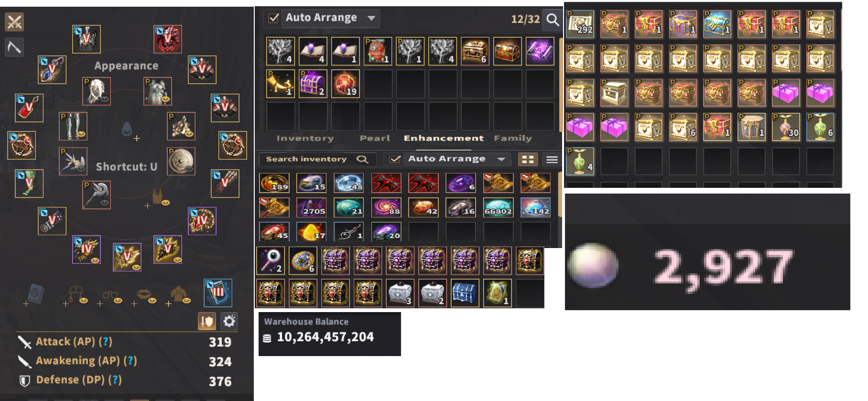Screen dimensions: 868x401
Task: Click Defense (DP) help question mark
Action: [x=115, y=380]
